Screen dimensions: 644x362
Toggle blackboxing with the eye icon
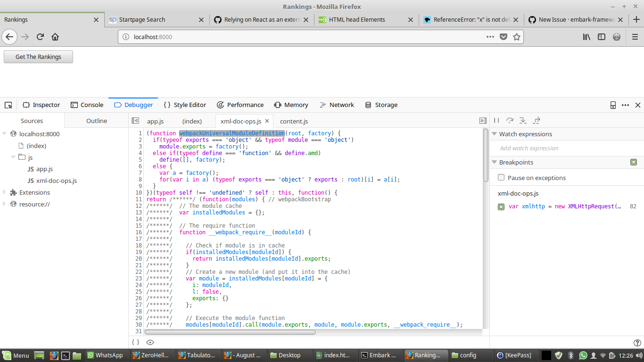150,342
